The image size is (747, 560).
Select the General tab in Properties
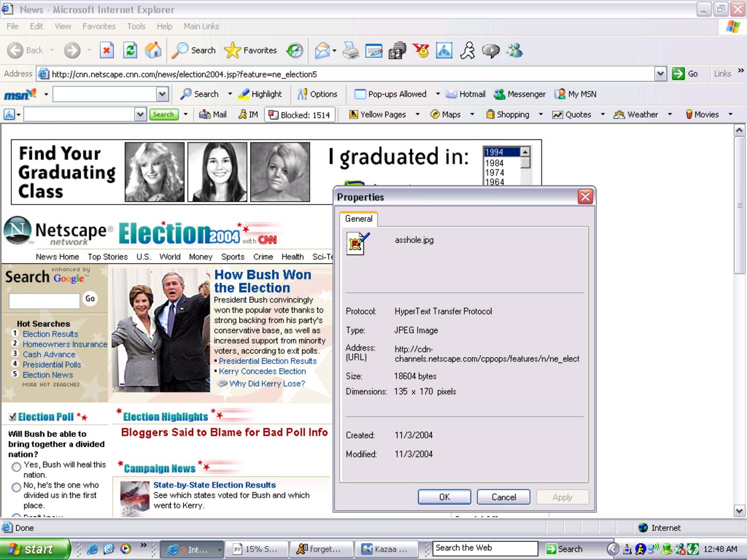tap(358, 219)
